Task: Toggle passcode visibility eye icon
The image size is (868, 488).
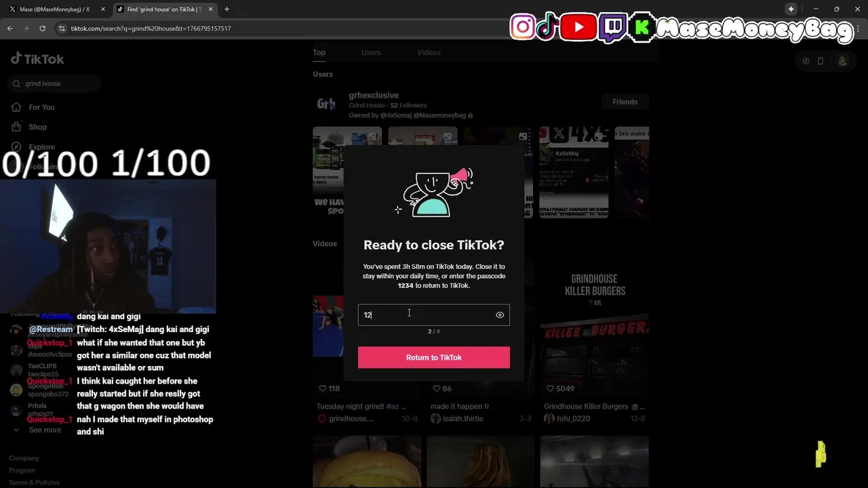Action: [x=500, y=314]
